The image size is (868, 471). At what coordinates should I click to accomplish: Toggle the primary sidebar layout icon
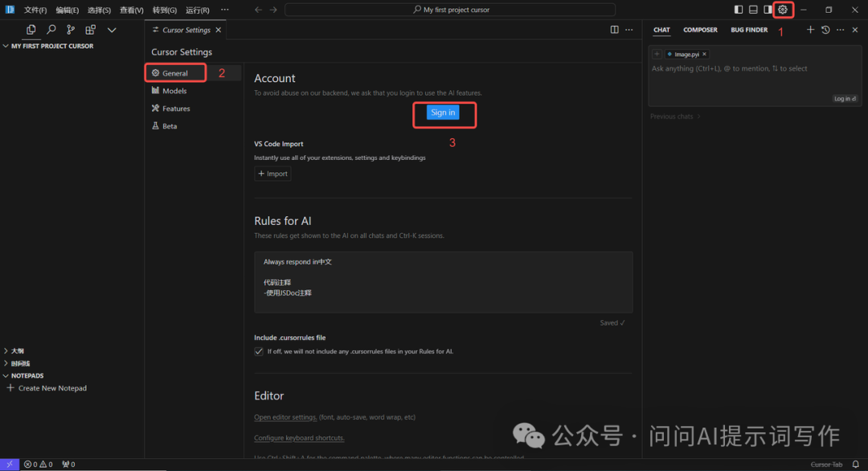[x=739, y=10]
